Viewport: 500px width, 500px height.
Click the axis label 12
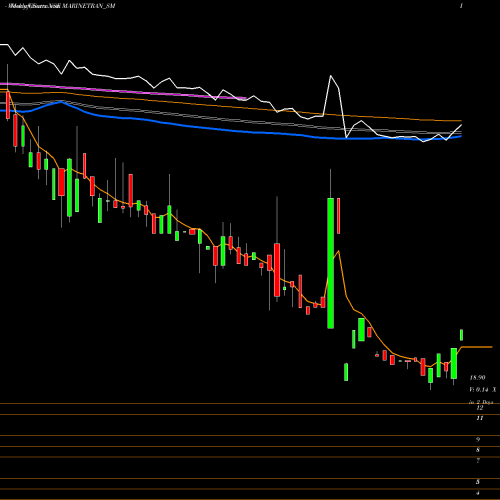click(480, 408)
